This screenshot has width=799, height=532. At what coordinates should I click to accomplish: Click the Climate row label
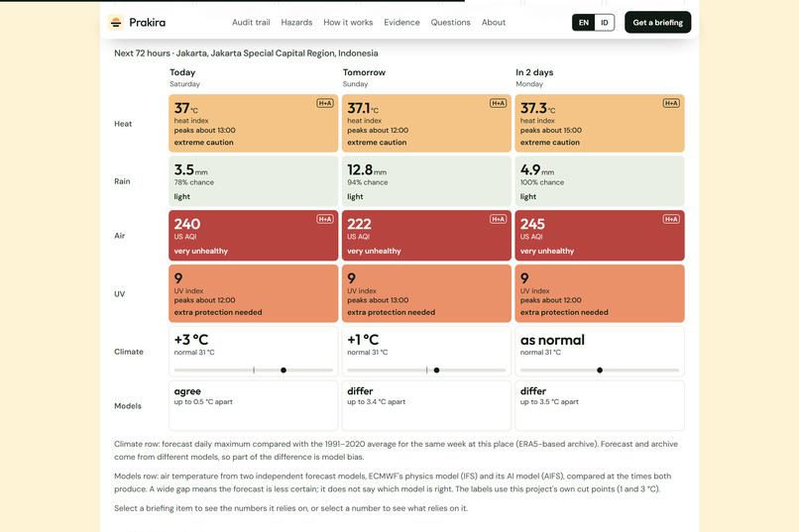click(x=129, y=352)
